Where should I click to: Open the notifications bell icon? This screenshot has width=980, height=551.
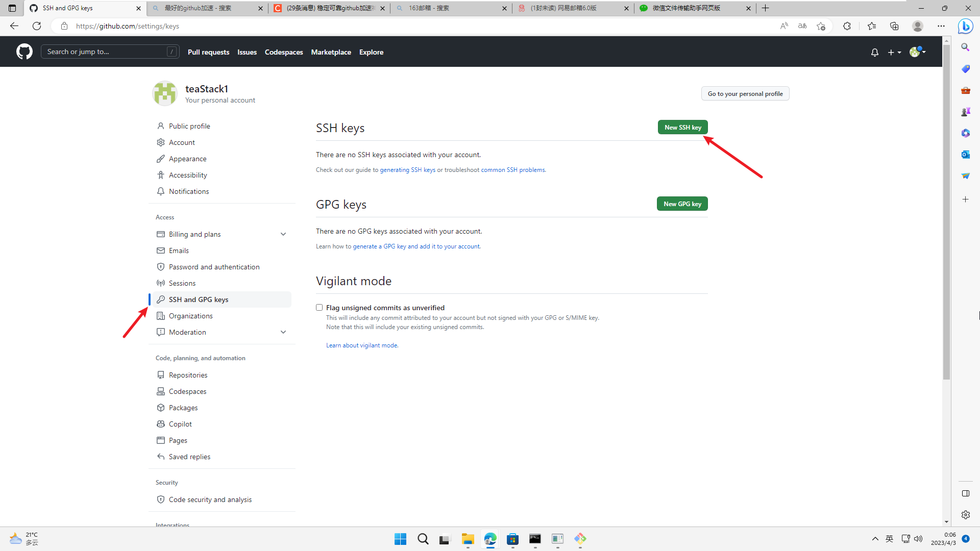[874, 52]
